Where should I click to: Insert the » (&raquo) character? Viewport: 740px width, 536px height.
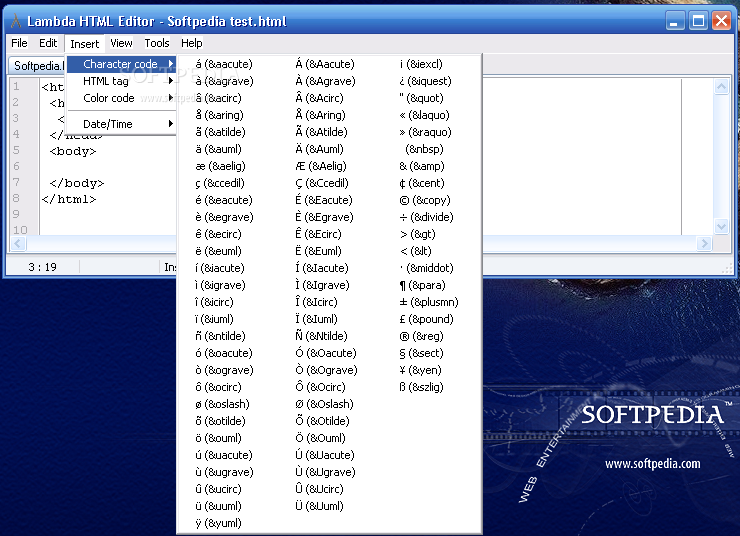pyautogui.click(x=425, y=132)
